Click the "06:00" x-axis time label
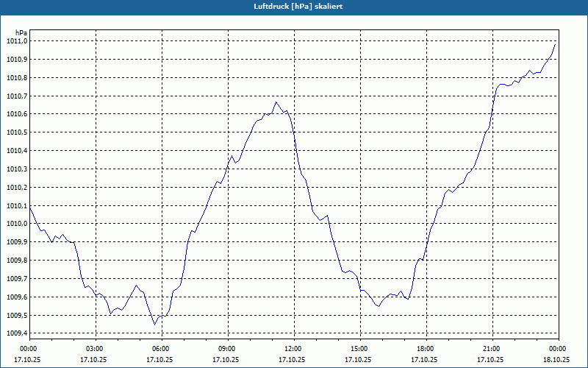 coord(160,349)
